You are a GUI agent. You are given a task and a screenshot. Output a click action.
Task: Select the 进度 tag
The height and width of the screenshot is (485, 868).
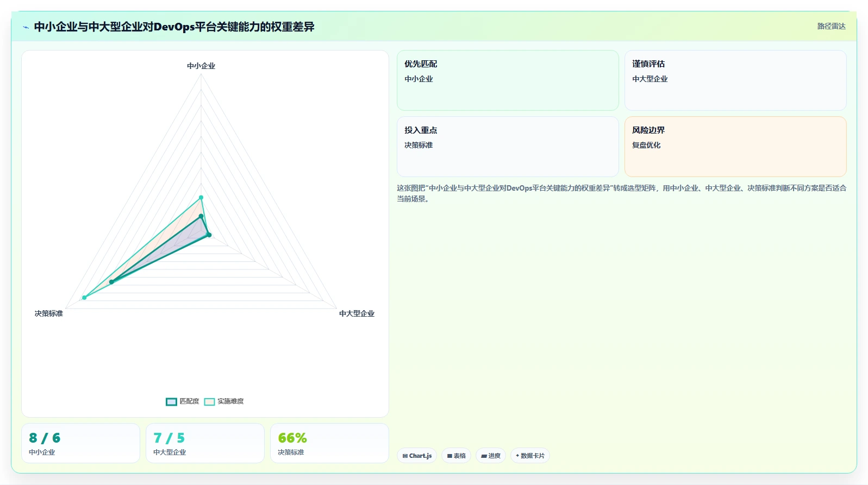[491, 456]
